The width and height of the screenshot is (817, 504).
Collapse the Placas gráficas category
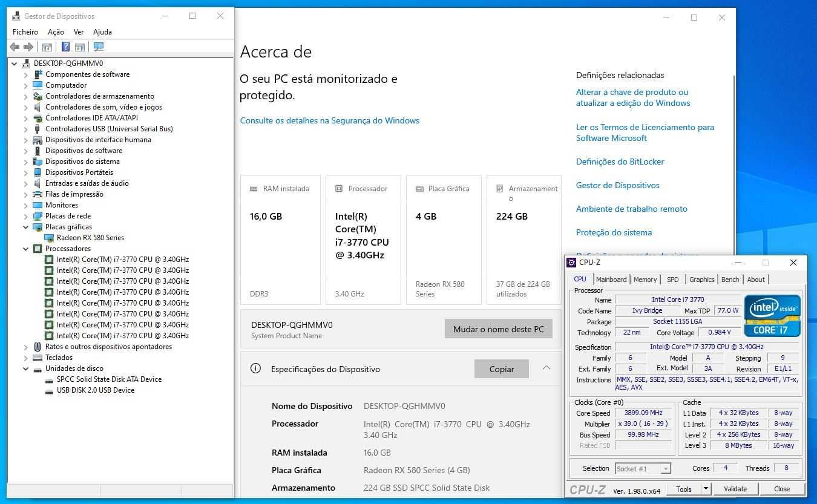26,227
